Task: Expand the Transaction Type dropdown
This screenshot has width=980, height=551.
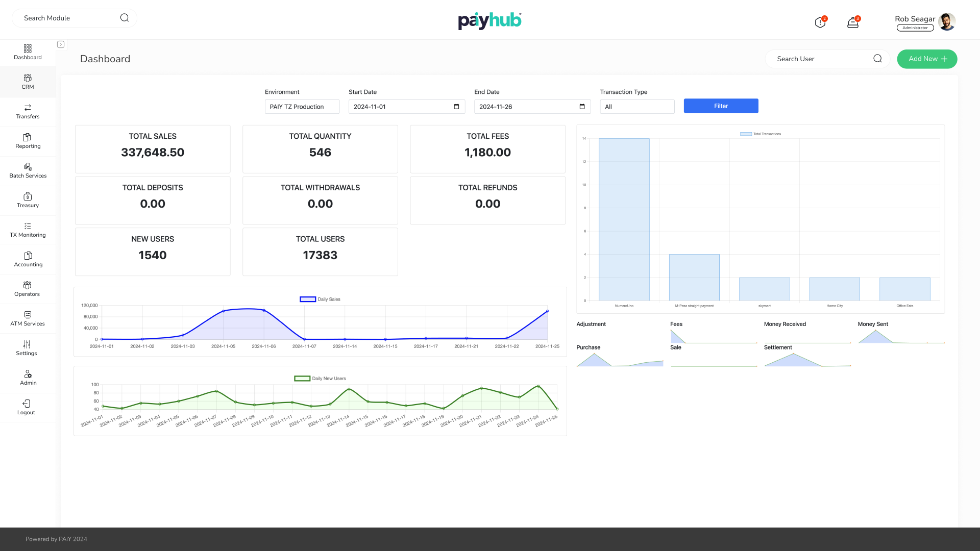Action: 637,106
